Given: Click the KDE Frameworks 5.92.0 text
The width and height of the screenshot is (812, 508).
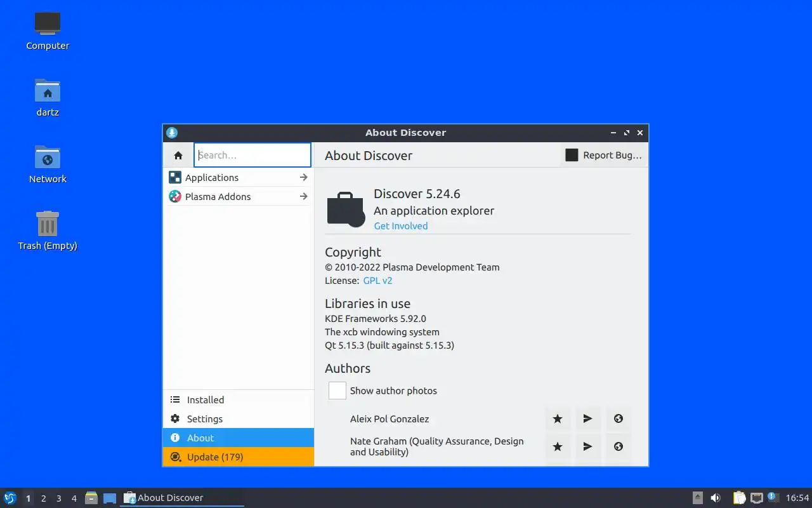Looking at the screenshot, I should (376, 319).
